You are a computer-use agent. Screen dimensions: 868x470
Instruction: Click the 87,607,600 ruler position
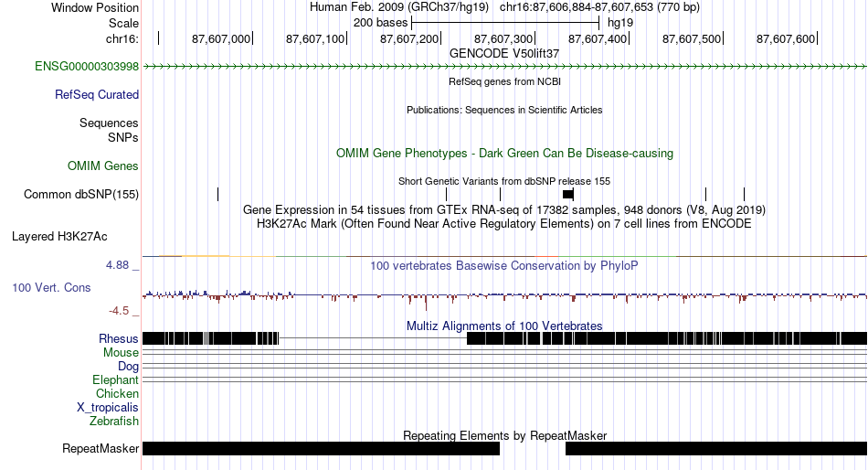coord(786,38)
